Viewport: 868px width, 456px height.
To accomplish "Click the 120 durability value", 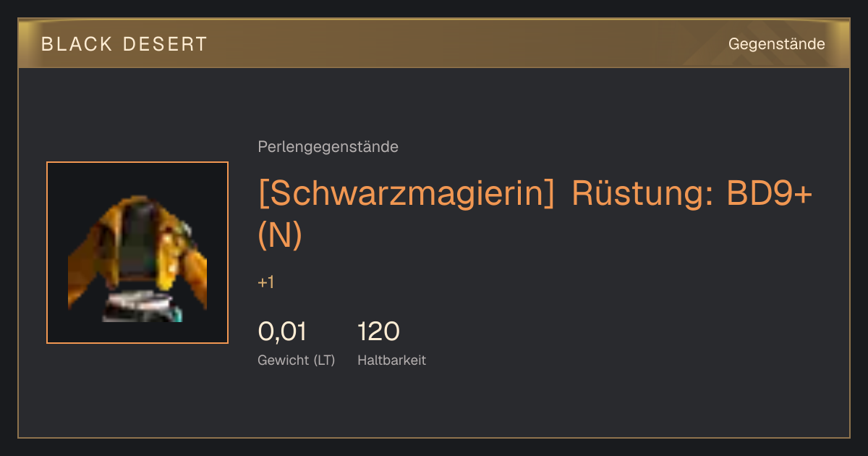I will pos(378,332).
